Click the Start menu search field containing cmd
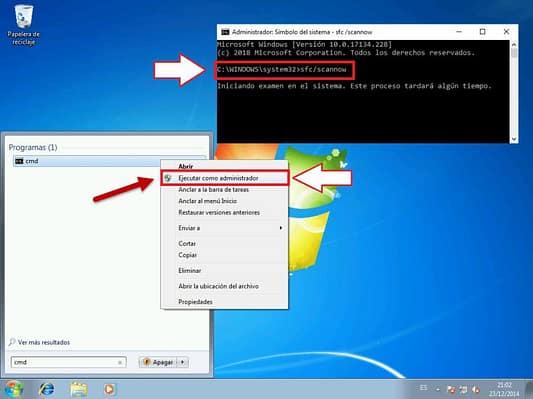 coord(68,362)
